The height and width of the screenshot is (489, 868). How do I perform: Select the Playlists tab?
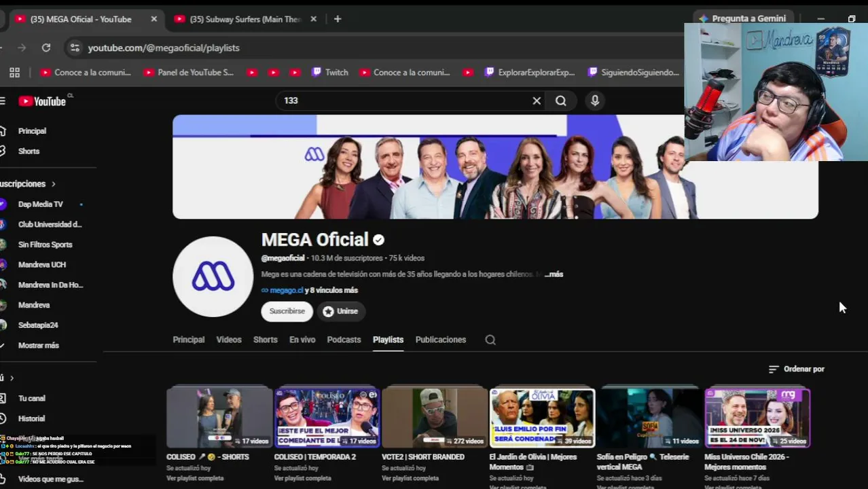[x=388, y=340]
